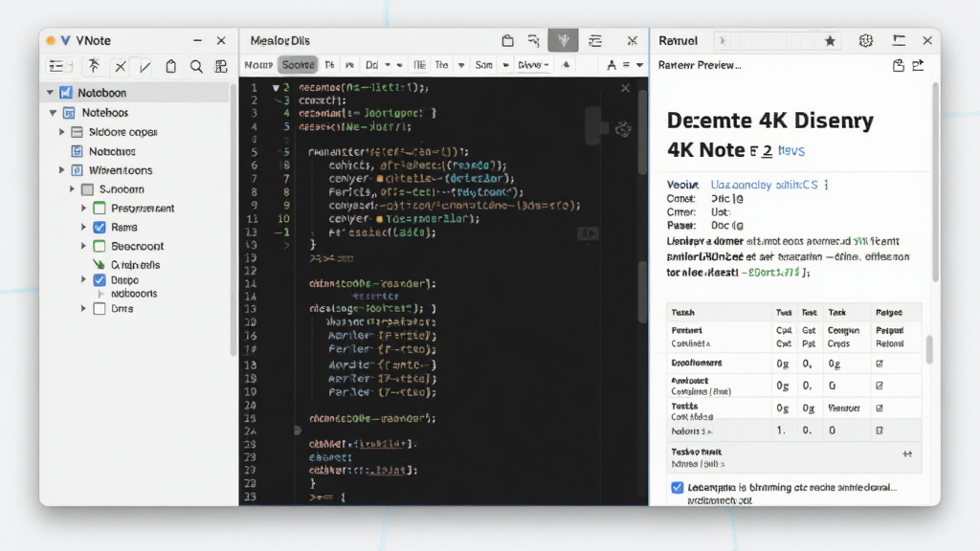Open settings gear in the right panel header
The width and height of the screenshot is (980, 551).
(865, 40)
